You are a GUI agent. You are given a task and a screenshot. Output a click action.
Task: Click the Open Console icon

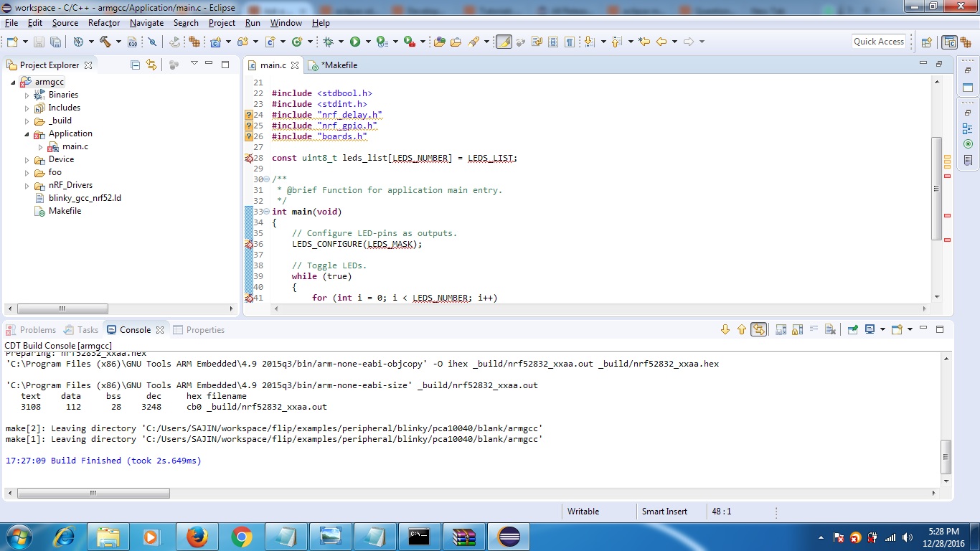coord(897,329)
